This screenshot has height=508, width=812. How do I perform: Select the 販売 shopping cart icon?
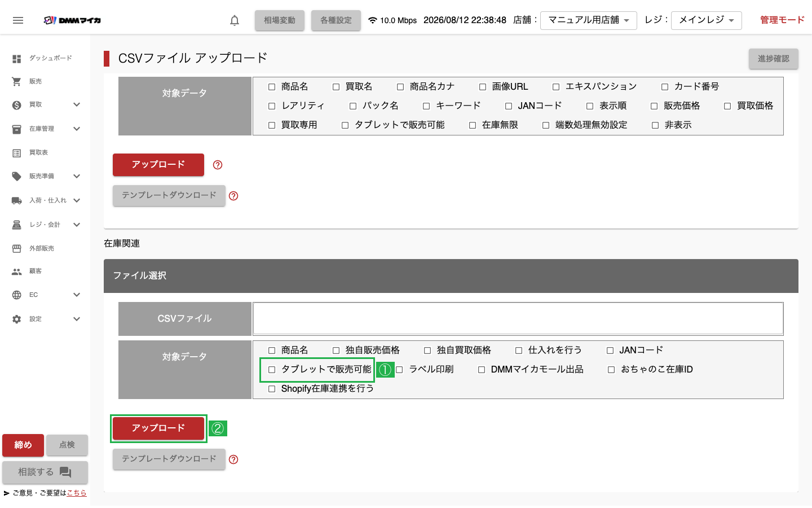tap(17, 81)
